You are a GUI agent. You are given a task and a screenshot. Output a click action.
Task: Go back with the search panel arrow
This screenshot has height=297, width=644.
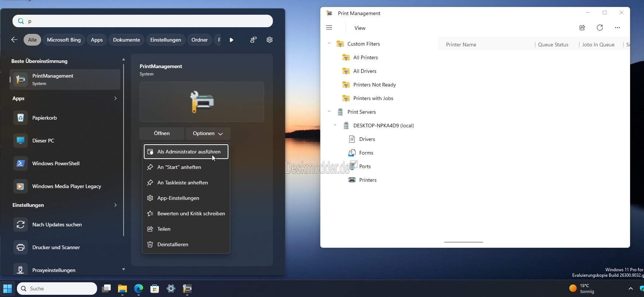click(14, 40)
